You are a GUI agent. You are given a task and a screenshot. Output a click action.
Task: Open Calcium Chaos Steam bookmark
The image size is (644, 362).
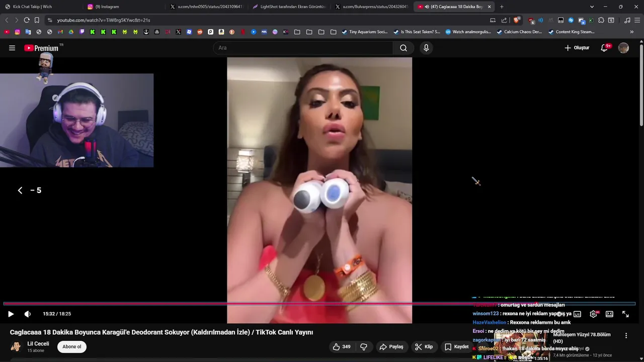(519, 32)
